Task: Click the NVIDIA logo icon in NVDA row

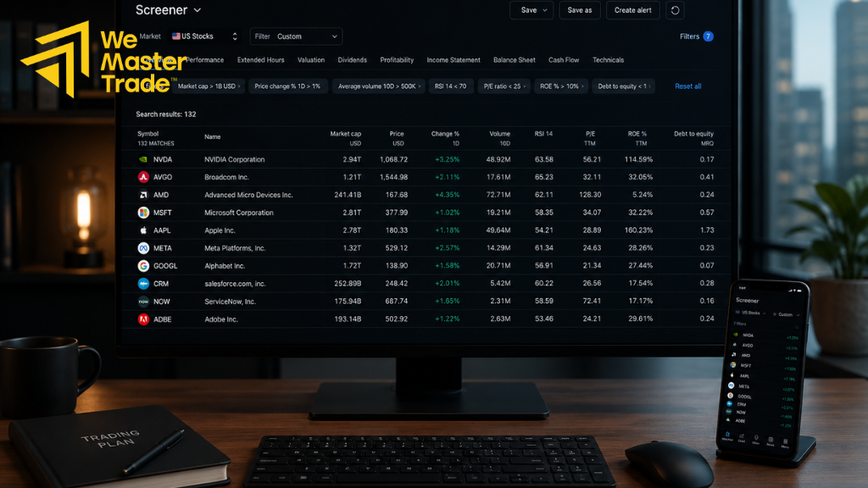Action: (x=143, y=159)
